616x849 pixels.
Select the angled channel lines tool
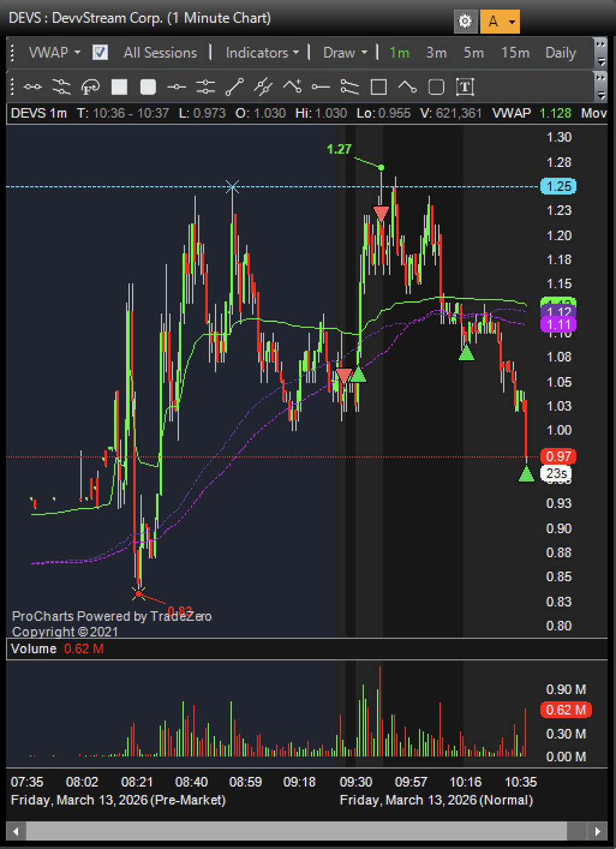pyautogui.click(x=349, y=87)
